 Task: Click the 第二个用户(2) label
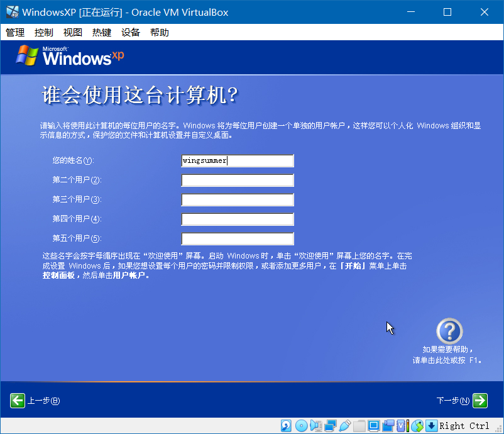click(77, 180)
